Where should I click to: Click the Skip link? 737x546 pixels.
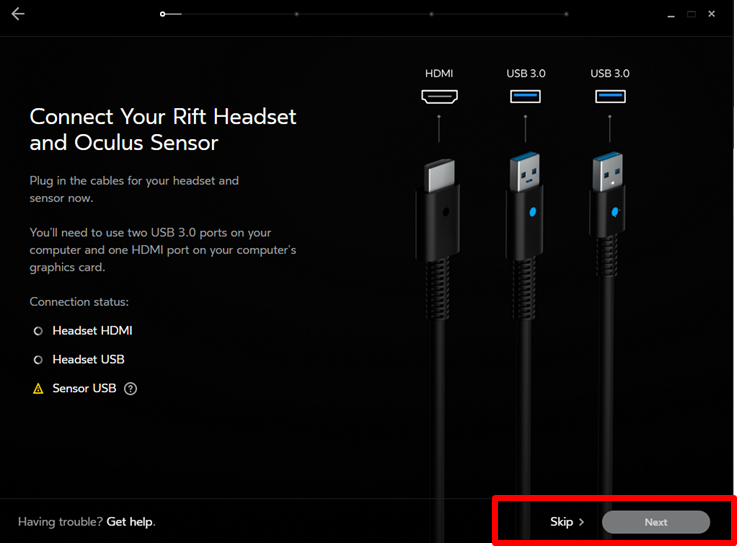pos(567,522)
